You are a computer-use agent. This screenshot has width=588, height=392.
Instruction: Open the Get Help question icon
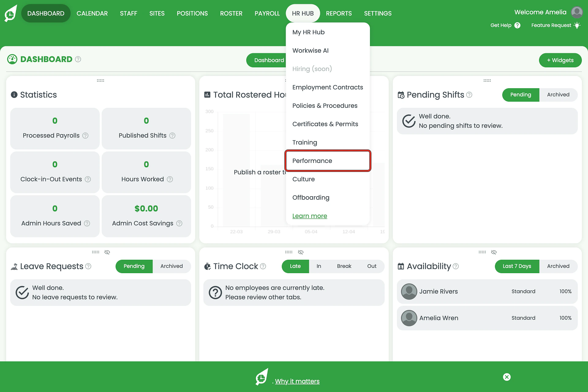point(517,25)
